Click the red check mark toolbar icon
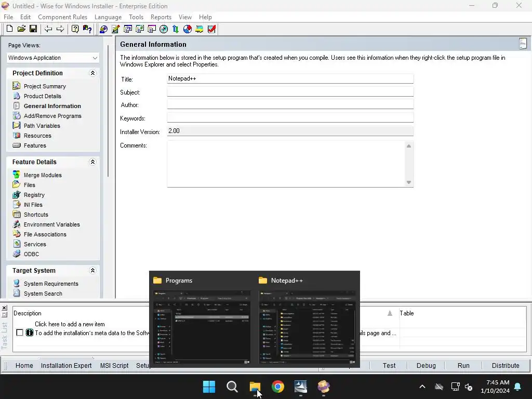The image size is (532, 399). click(x=212, y=29)
